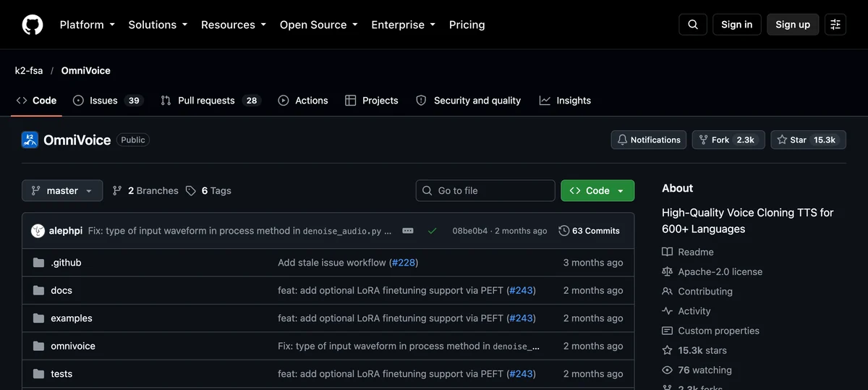This screenshot has height=390, width=868.
Task: Click the tag icon beside 6 Tags
Action: point(190,191)
